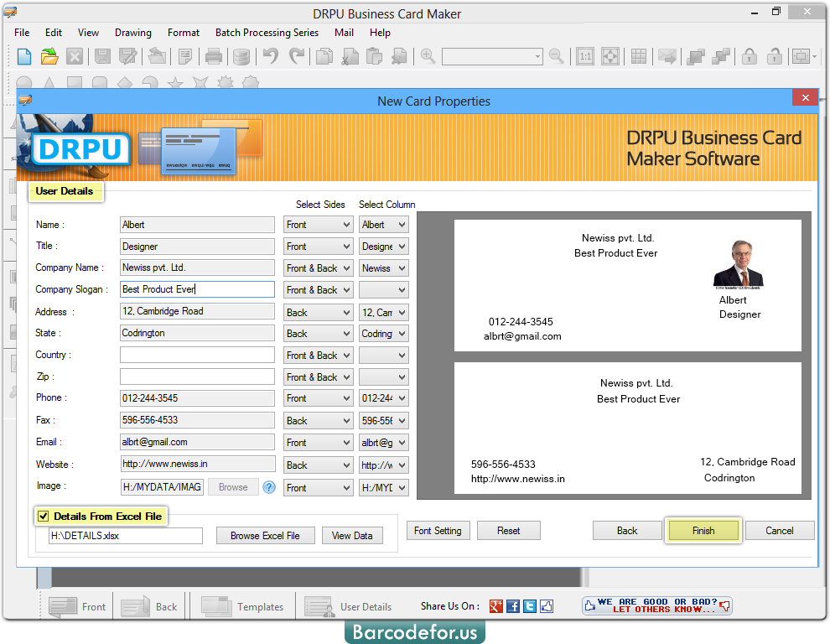Click the unlocked padlock toolbar icon
Image resolution: width=830 pixels, height=644 pixels.
pyautogui.click(x=775, y=56)
